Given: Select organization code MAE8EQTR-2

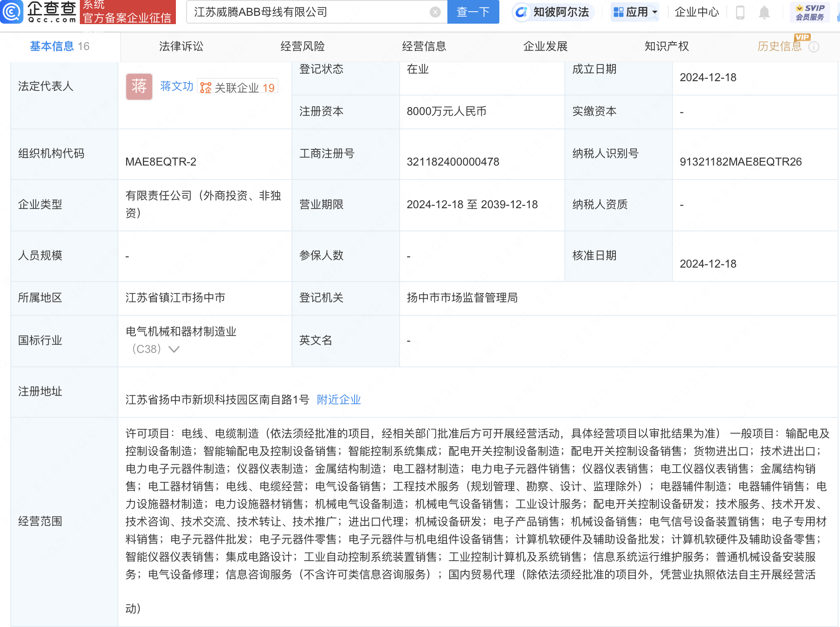Looking at the screenshot, I should pyautogui.click(x=161, y=162).
